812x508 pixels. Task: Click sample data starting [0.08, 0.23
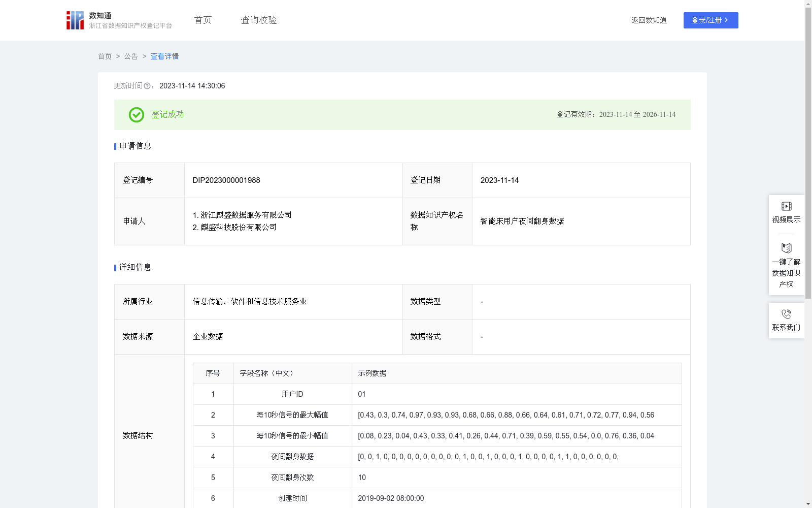click(x=506, y=436)
